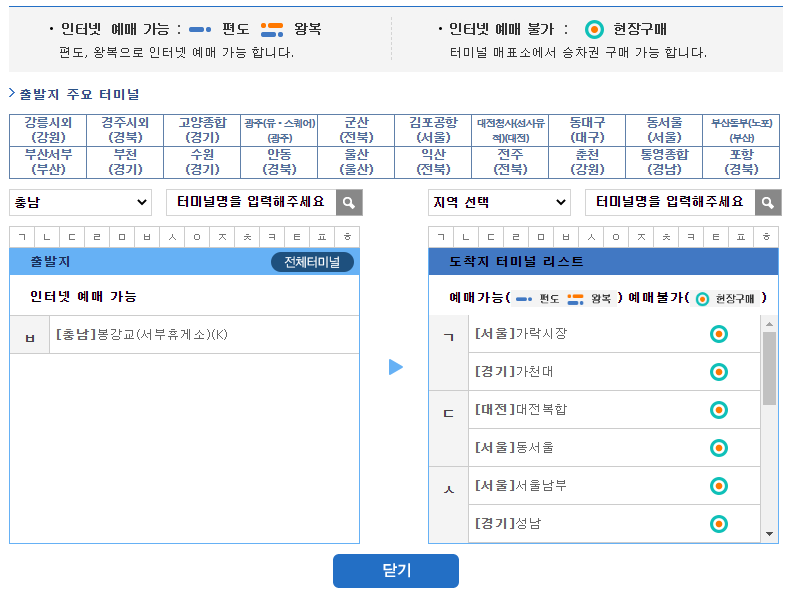Click on-site purchase icon for [경기]가천대
The image size is (791, 590).
pos(718,372)
